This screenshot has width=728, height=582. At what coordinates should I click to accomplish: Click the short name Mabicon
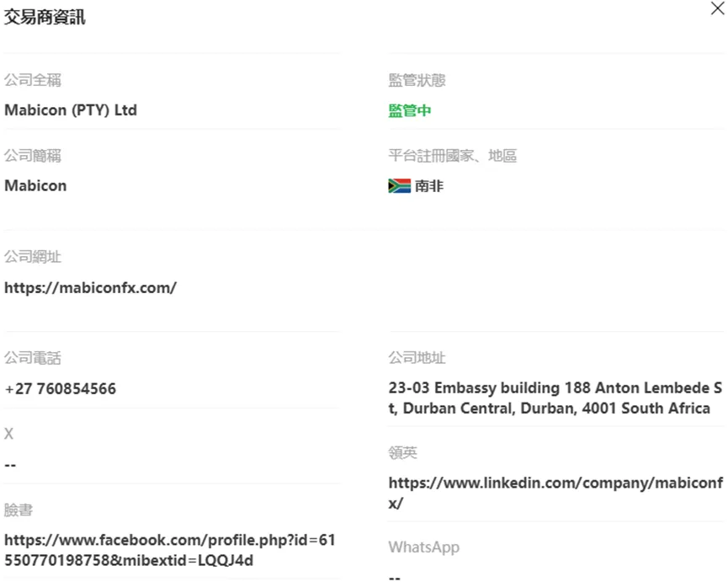point(35,186)
